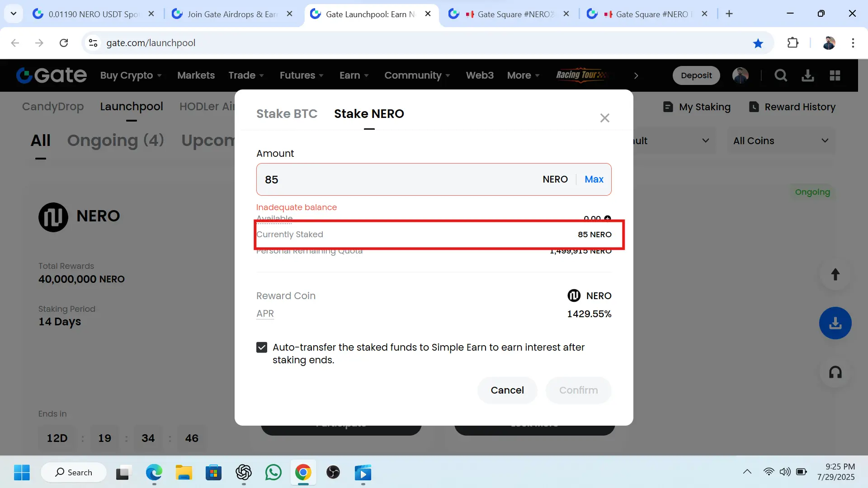Open ChatGPT from taskbar
Viewport: 868px width, 488px height.
tap(244, 473)
